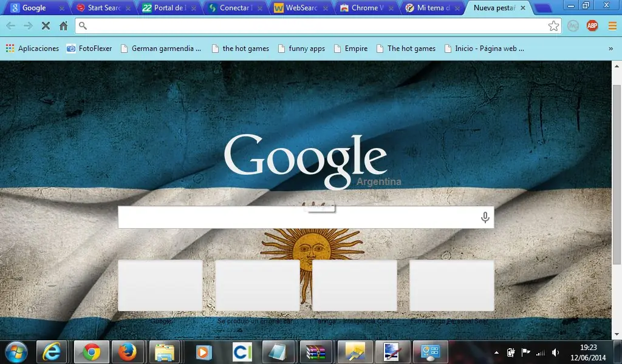Close the Nueva pestaña tab
The height and width of the screenshot is (364, 622).
(x=523, y=8)
